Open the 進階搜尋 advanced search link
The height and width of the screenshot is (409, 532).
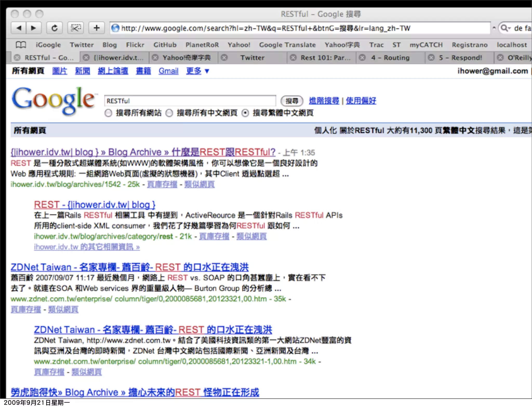(324, 101)
